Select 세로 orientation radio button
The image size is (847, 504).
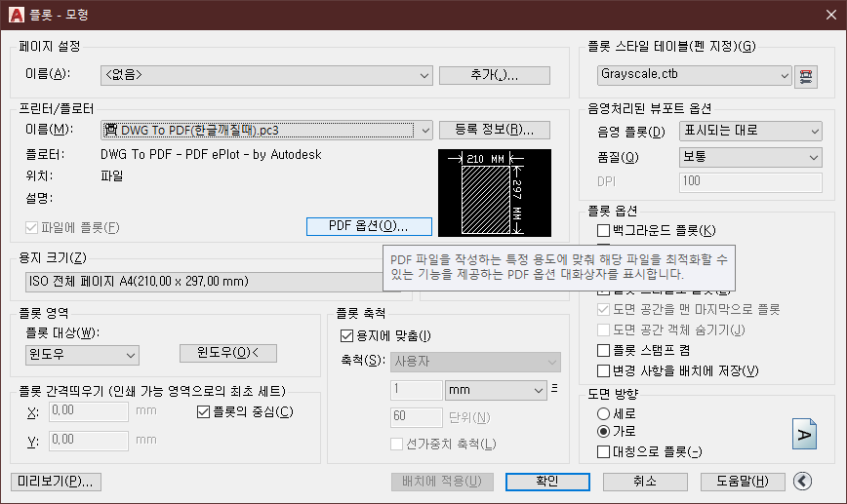coord(603,414)
